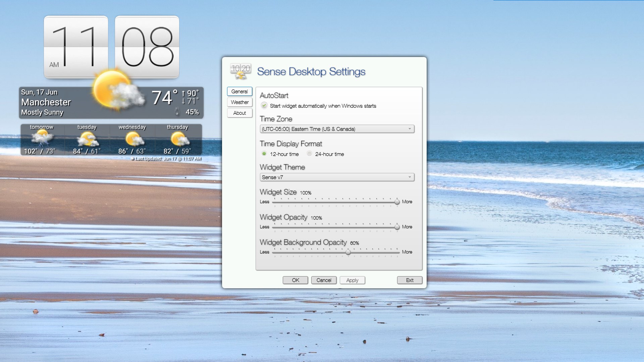Keep the 12-hour time option selected
This screenshot has width=644, height=362.
264,154
